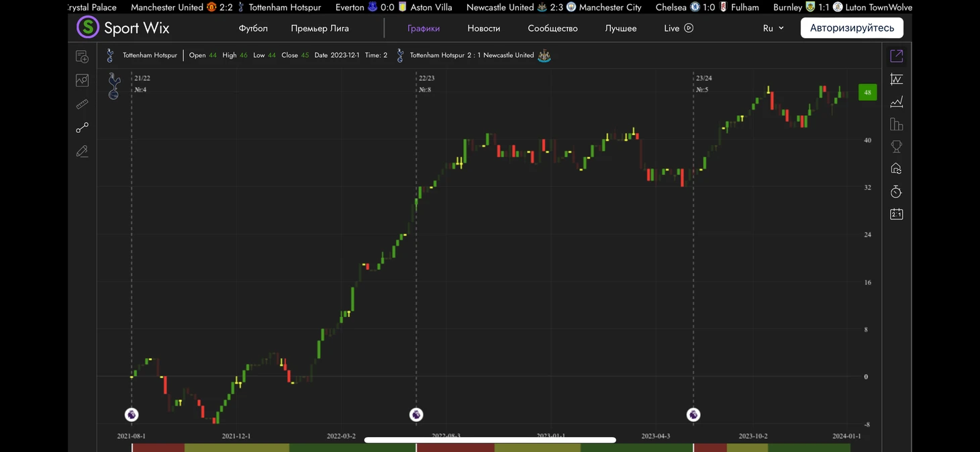
Task: Open the bar chart standings icon
Action: [896, 124]
